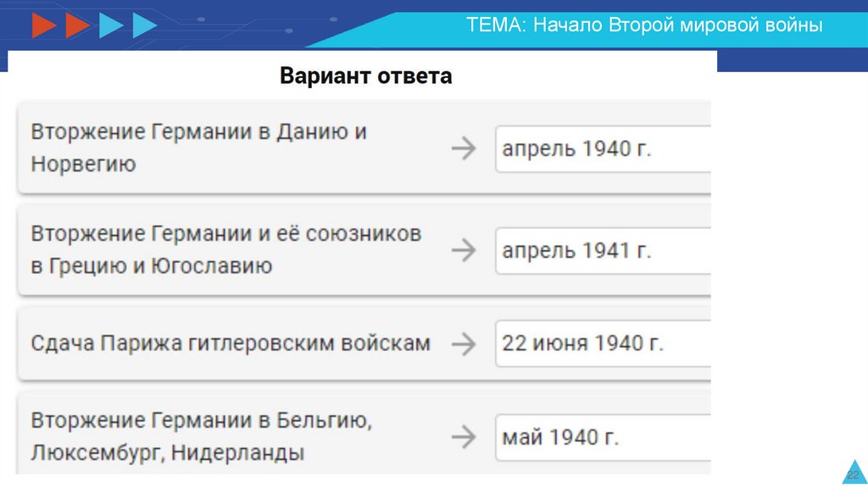Screen dimensions: 868x487
Task: Click the arrow beside the Denmark and Norway invasion
Action: (463, 149)
